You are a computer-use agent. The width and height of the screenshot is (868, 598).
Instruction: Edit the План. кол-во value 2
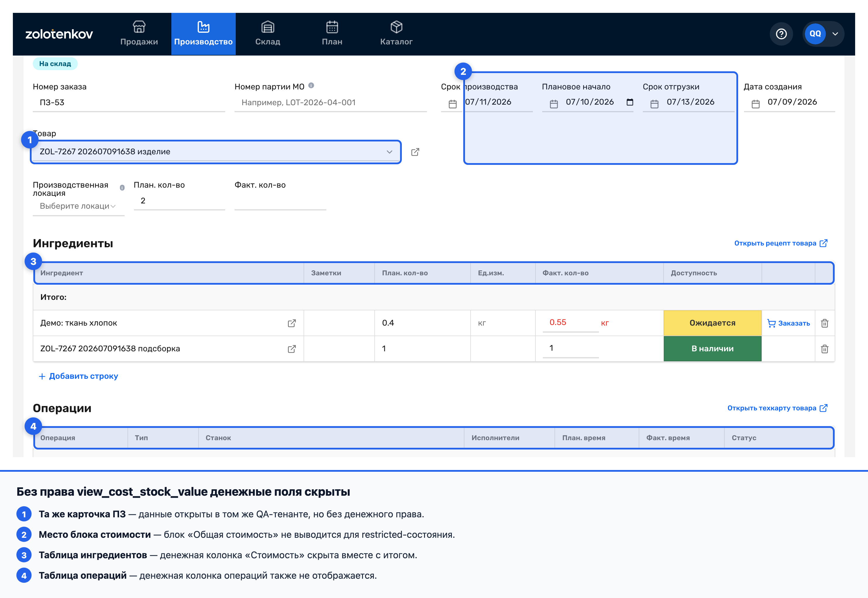tap(179, 201)
